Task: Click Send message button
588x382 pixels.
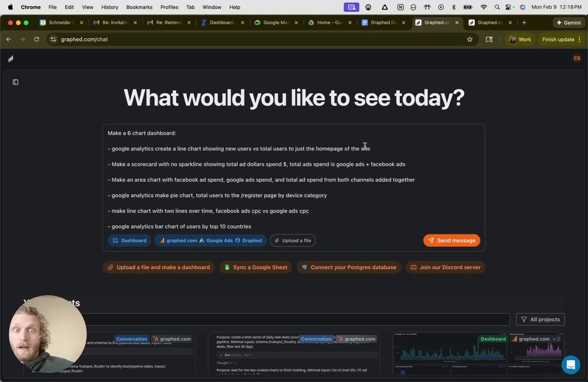Action: (452, 240)
